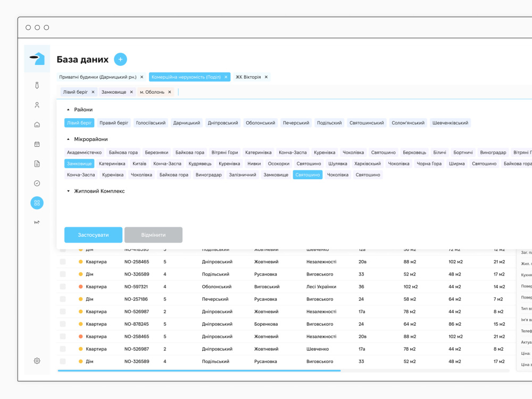Deselect the highlighted Святошино microdistrict chip
Screen dimensions: 532x399
(x=307, y=174)
